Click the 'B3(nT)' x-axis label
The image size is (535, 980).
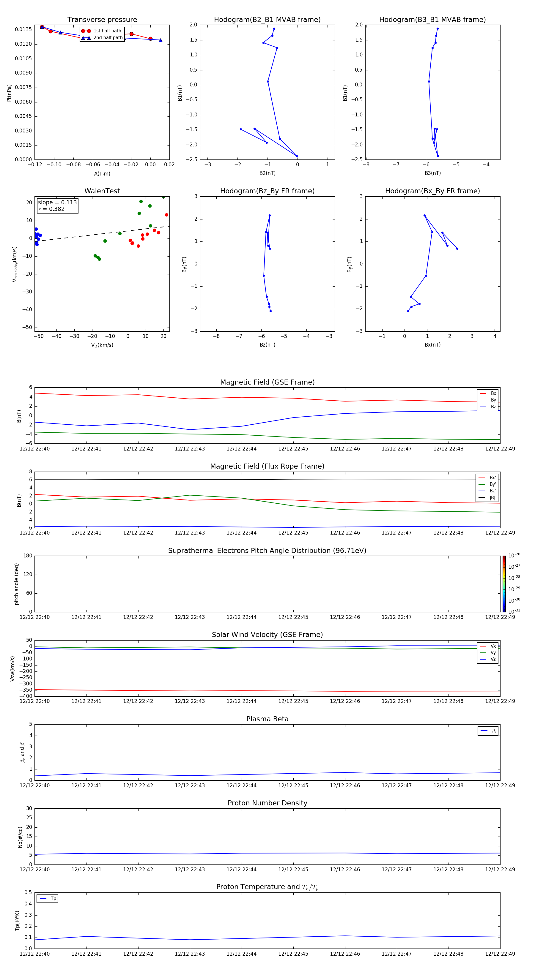[x=432, y=173]
